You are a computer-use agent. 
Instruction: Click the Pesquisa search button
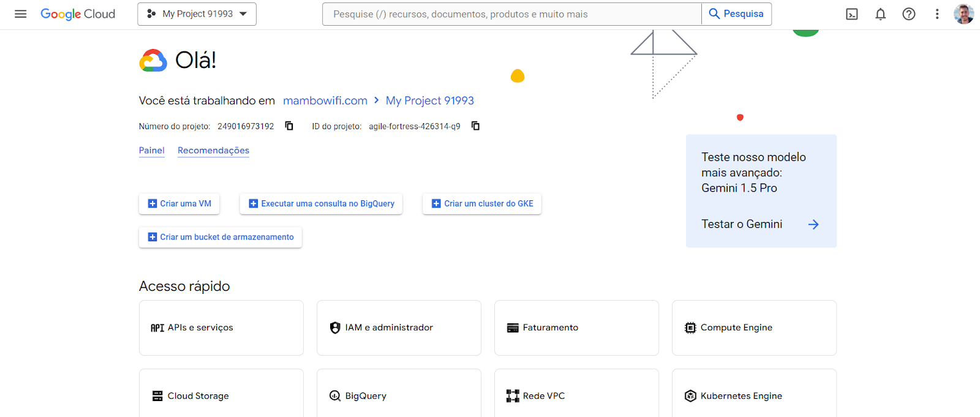(736, 14)
